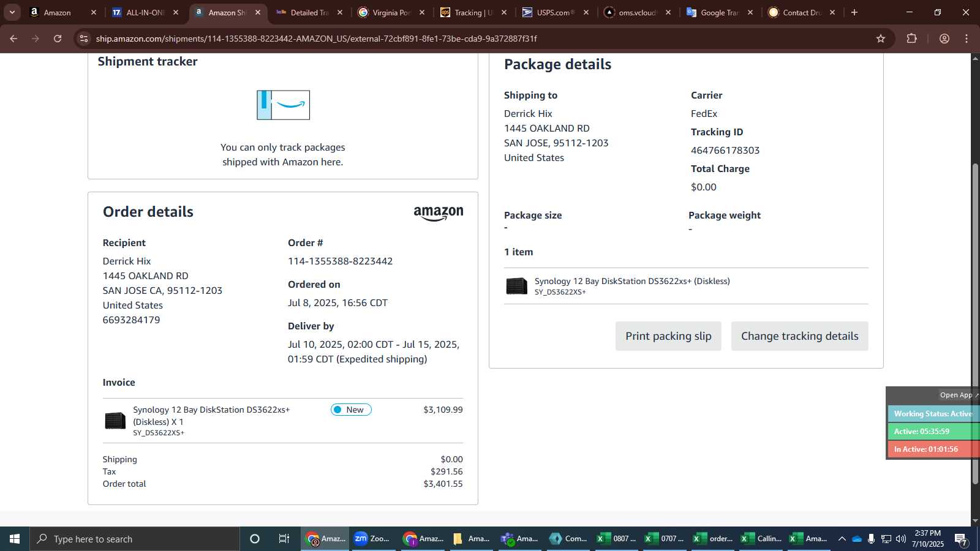Select the order total $3,401.55
This screenshot has width=980, height=551.
[443, 484]
